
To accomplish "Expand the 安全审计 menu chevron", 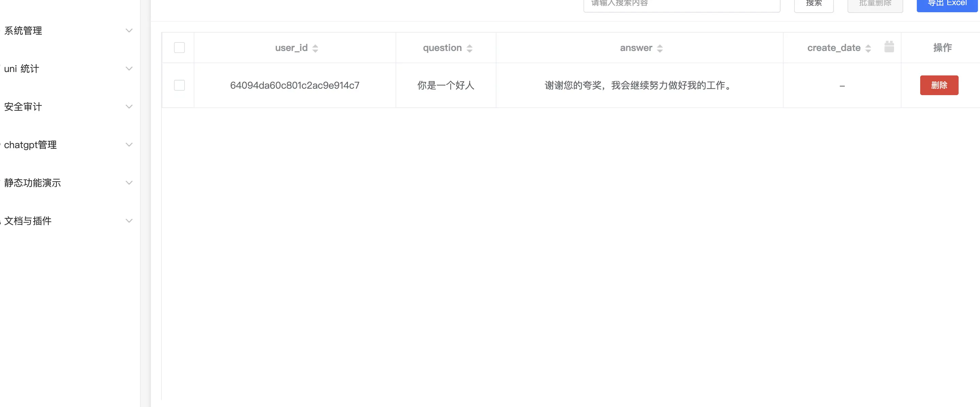I will (129, 106).
